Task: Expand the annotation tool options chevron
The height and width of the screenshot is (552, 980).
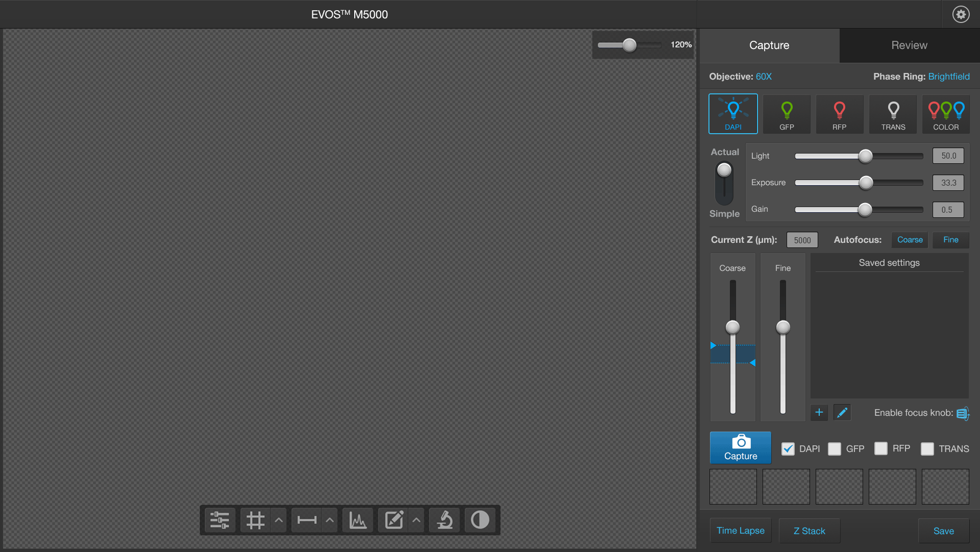Action: coord(416,520)
